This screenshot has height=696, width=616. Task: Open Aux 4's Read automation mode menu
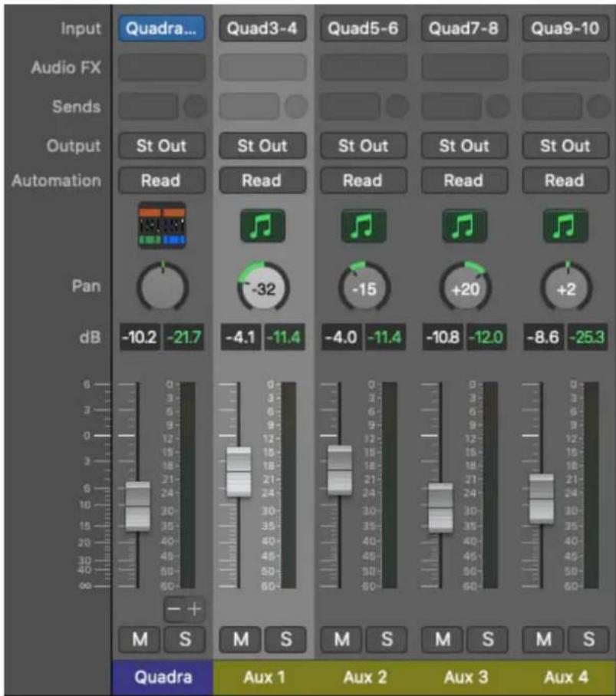point(565,180)
